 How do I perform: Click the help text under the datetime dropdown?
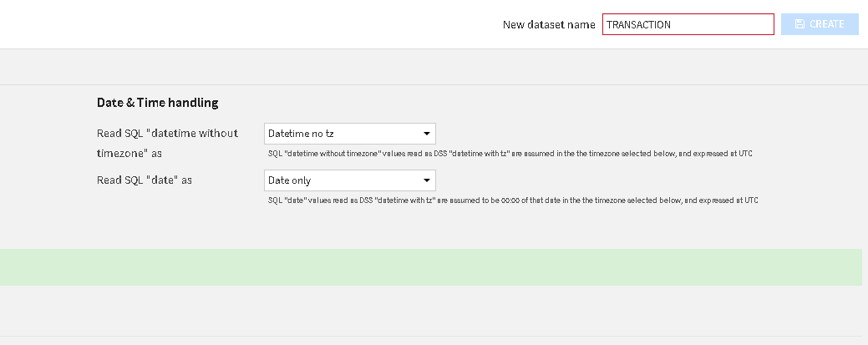click(x=511, y=154)
